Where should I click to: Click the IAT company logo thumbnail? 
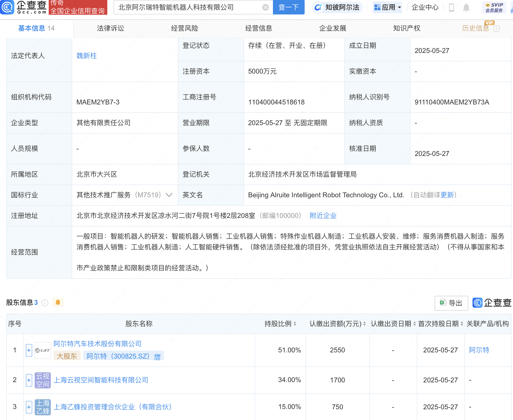[43, 350]
